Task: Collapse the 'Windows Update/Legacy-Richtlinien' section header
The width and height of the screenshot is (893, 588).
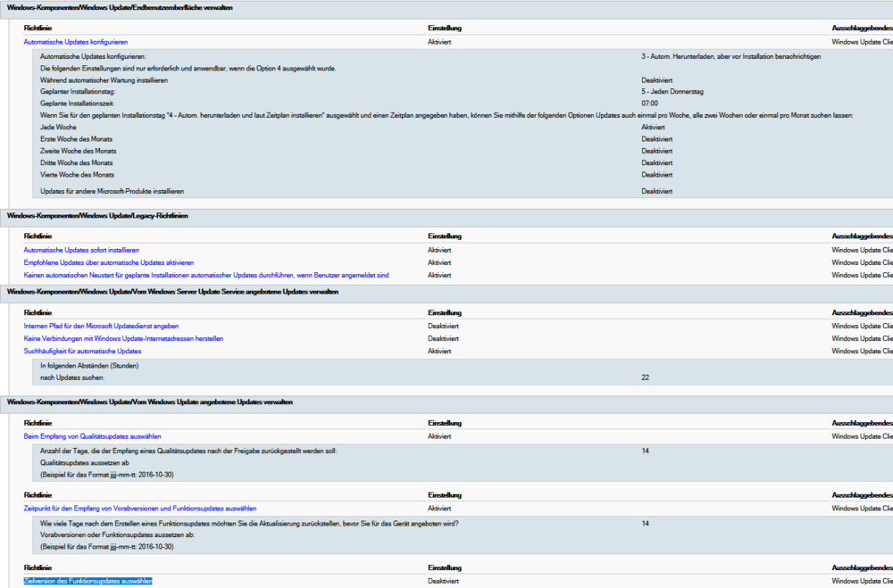Action: click(x=97, y=216)
